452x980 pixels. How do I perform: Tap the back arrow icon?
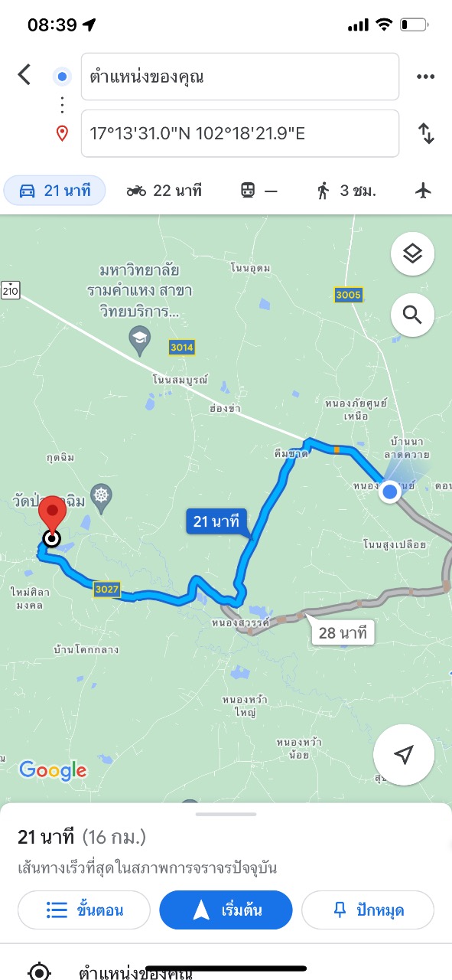24,75
